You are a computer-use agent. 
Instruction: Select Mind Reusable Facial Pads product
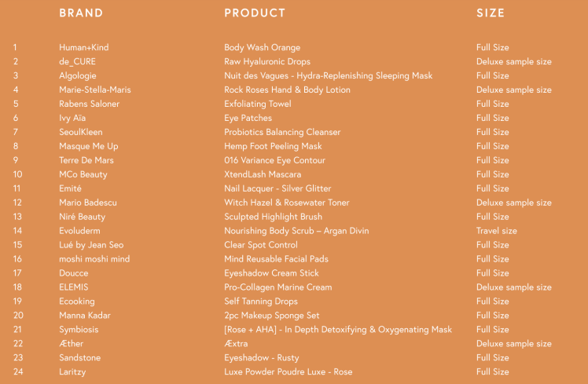(x=276, y=259)
